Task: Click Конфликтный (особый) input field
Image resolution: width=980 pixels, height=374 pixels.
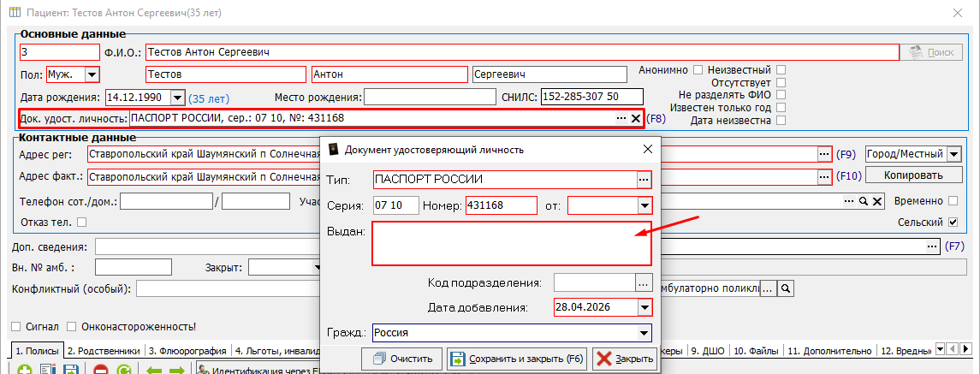Action: point(229,288)
